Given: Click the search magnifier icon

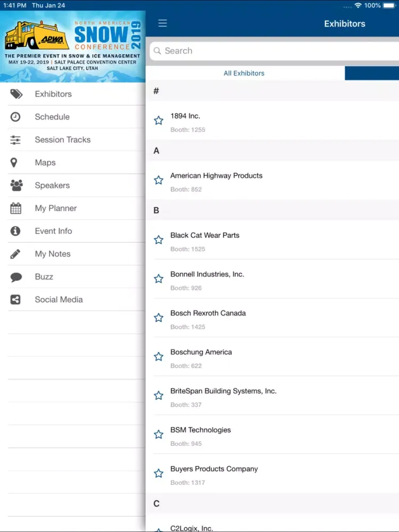Looking at the screenshot, I should point(157,51).
